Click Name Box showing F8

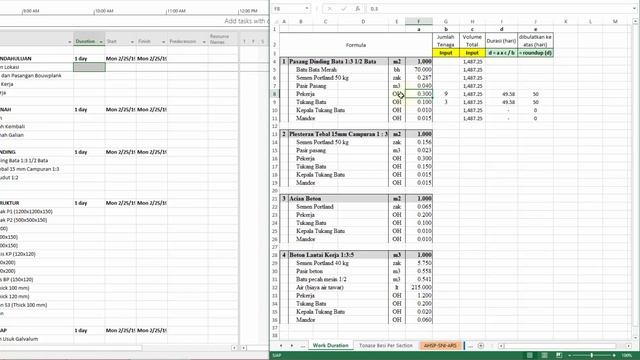click(x=288, y=9)
